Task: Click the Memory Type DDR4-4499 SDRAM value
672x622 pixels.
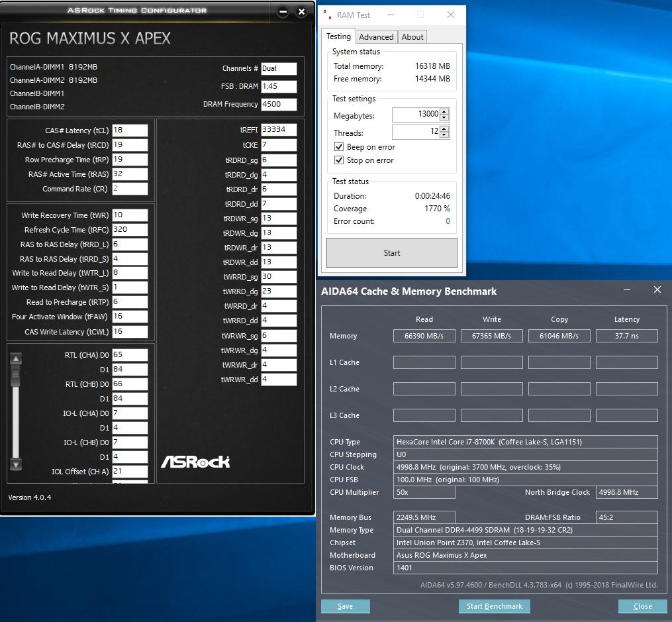Action: pos(526,530)
